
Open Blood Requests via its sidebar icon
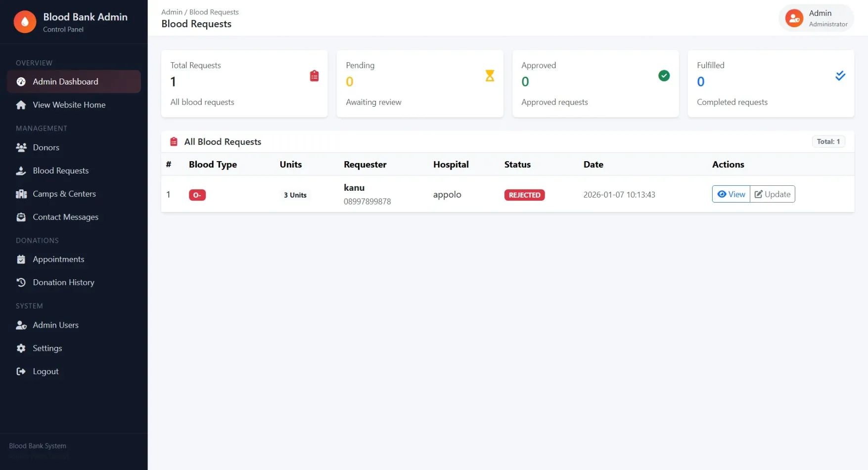pyautogui.click(x=21, y=171)
